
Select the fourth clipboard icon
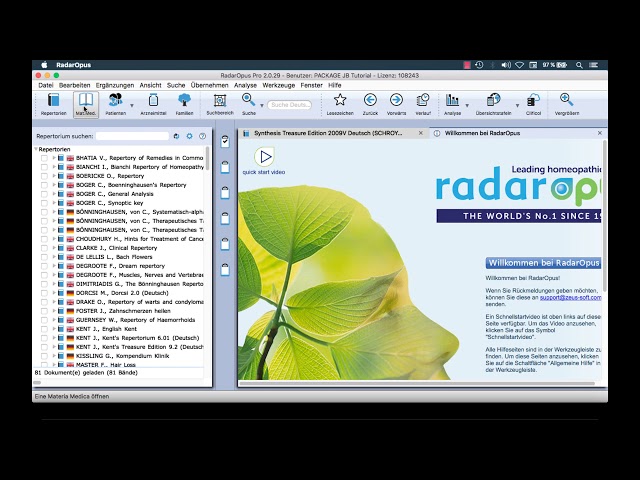pyautogui.click(x=225, y=218)
